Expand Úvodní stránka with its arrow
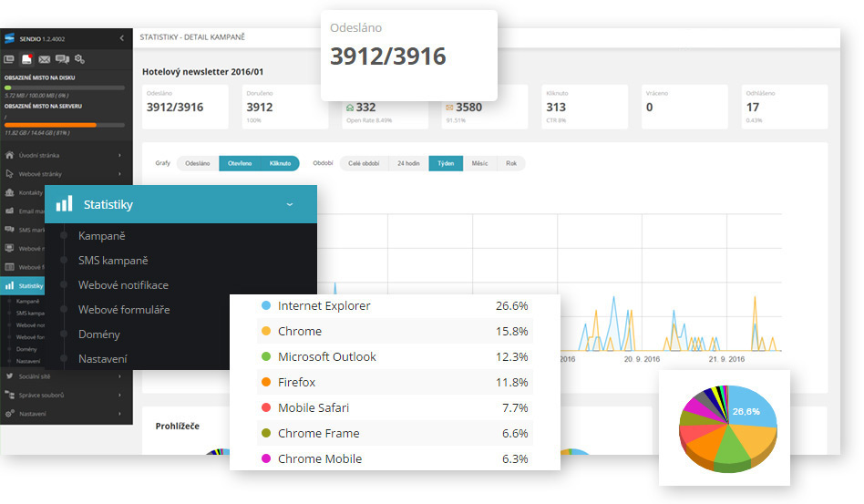This screenshot has height=504, width=864. pos(119,155)
